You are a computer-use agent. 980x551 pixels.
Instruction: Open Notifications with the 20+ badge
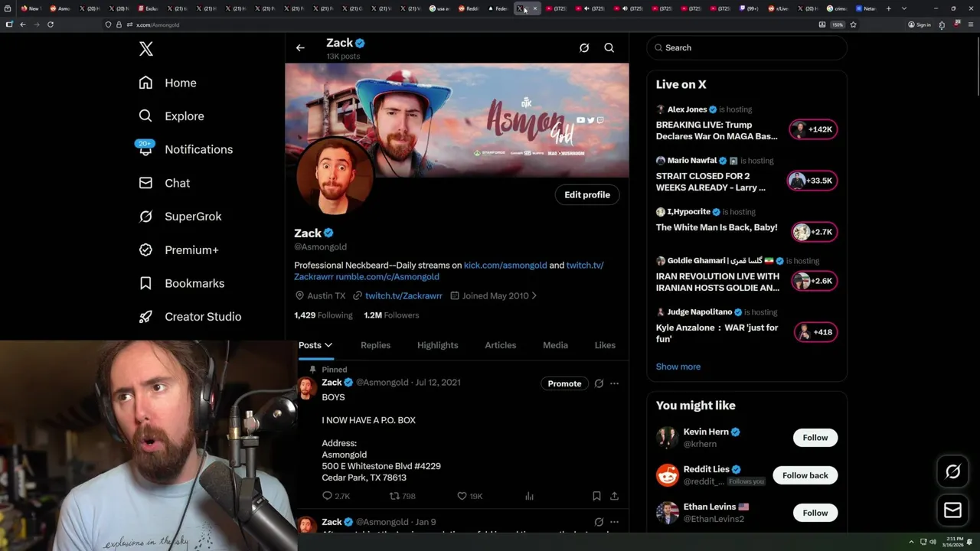click(185, 149)
